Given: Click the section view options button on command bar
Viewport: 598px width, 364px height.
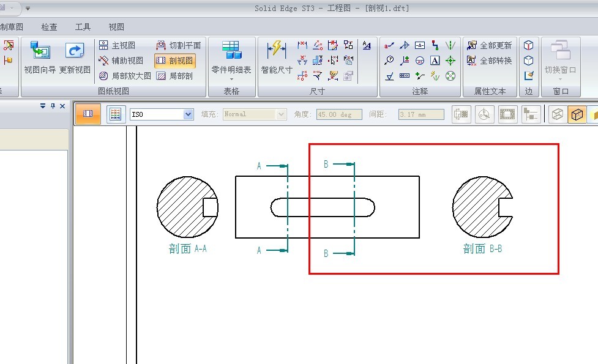Looking at the screenshot, I should tap(88, 114).
